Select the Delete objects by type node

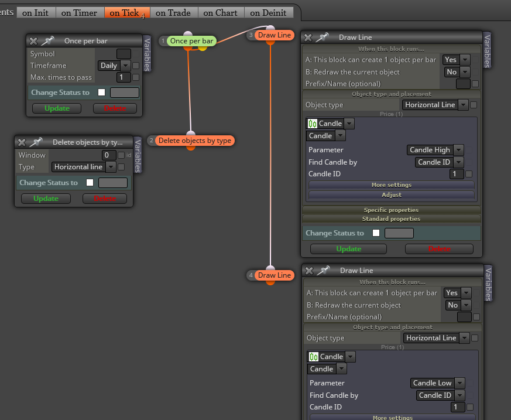194,141
